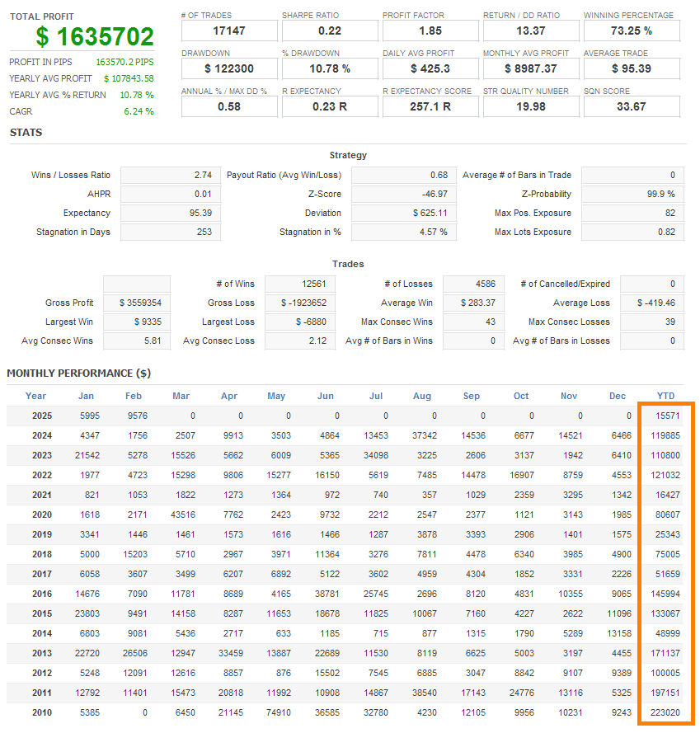Click the 2013 Apr value 33459
700x733 pixels.
click(x=231, y=653)
